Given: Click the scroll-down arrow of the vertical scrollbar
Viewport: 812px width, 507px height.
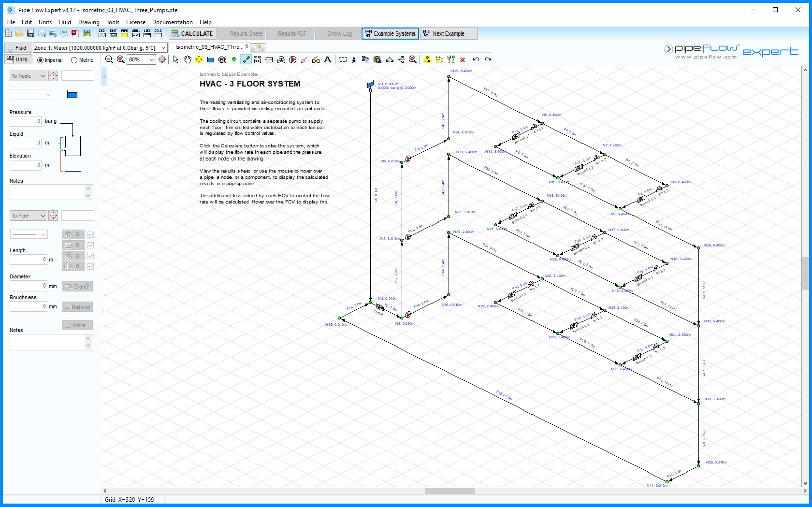Looking at the screenshot, I should pyautogui.click(x=805, y=483).
